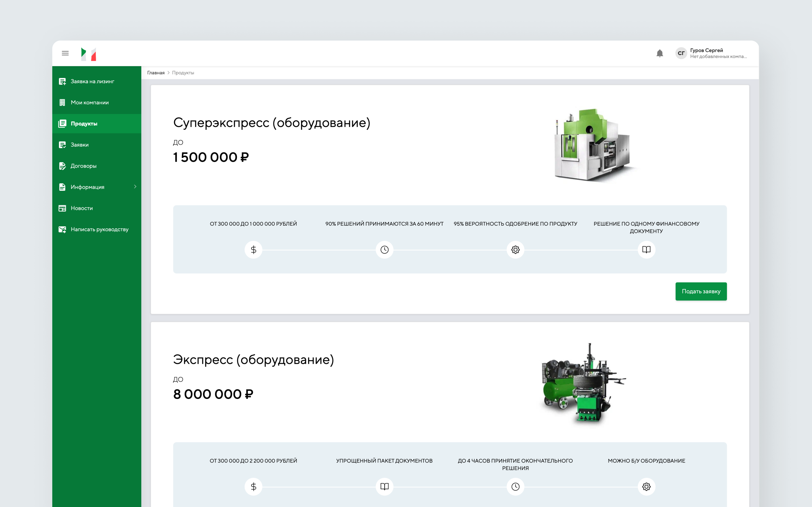The image size is (812, 507).
Task: Click the hamburger menu icon
Action: coord(65,53)
